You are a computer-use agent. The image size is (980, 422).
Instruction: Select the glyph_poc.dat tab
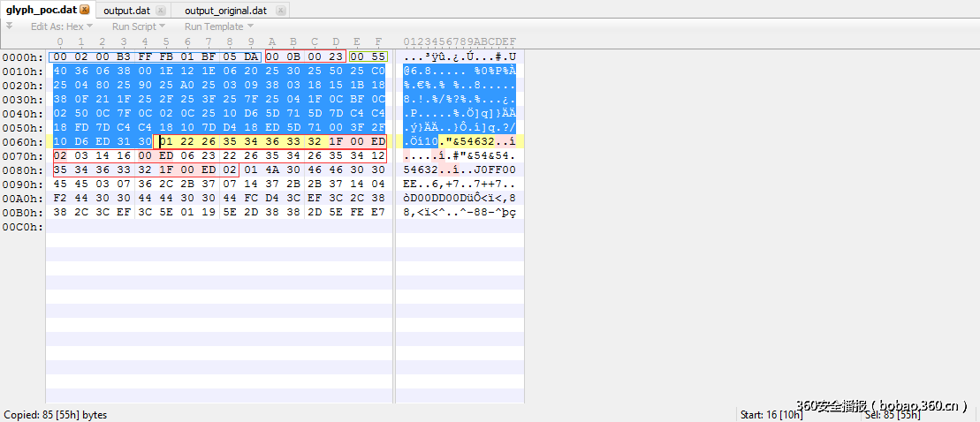coord(40,11)
